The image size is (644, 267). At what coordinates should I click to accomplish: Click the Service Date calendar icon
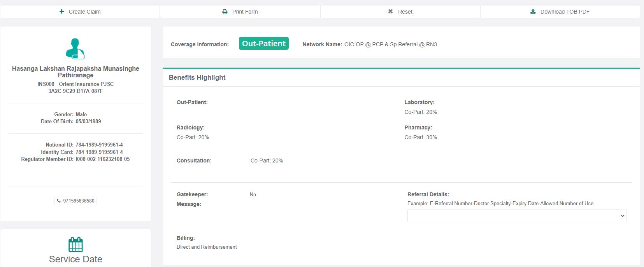click(75, 244)
